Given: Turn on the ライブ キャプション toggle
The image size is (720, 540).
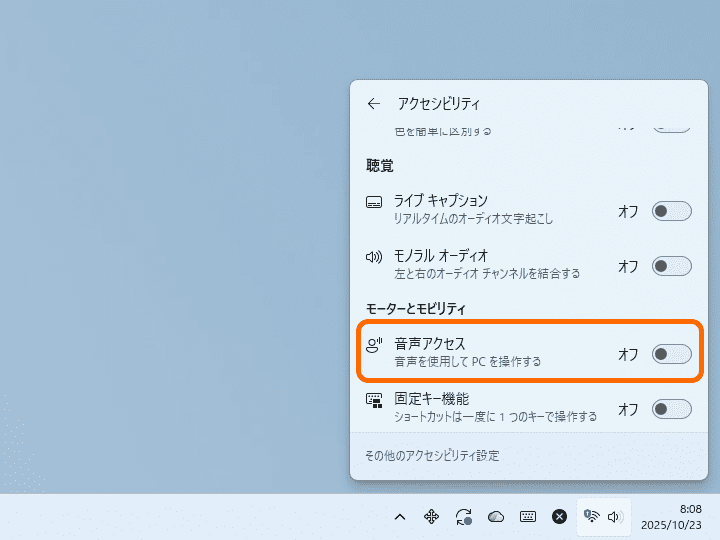Looking at the screenshot, I should point(671,211).
